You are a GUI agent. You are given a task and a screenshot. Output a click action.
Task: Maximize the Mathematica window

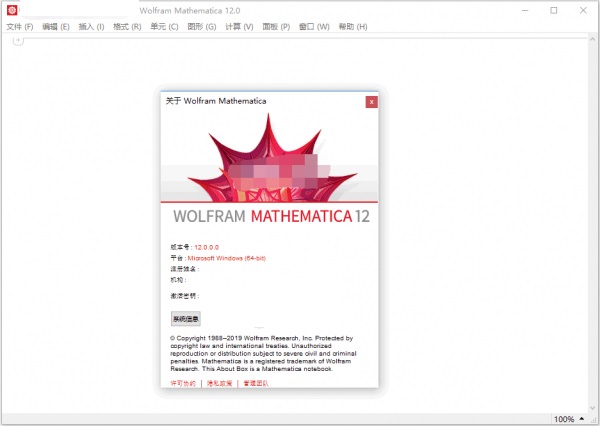pyautogui.click(x=554, y=10)
